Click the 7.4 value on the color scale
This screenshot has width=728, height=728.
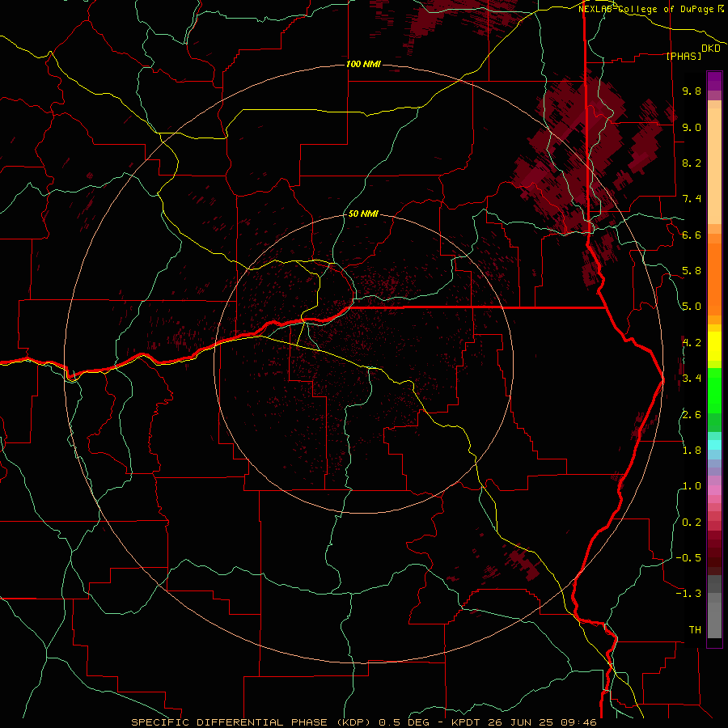[x=692, y=199]
